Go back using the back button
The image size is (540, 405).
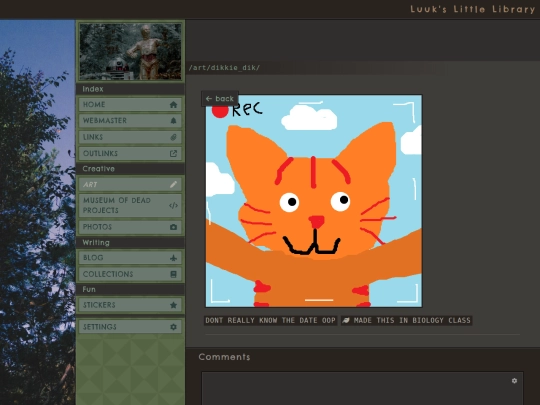tap(220, 99)
